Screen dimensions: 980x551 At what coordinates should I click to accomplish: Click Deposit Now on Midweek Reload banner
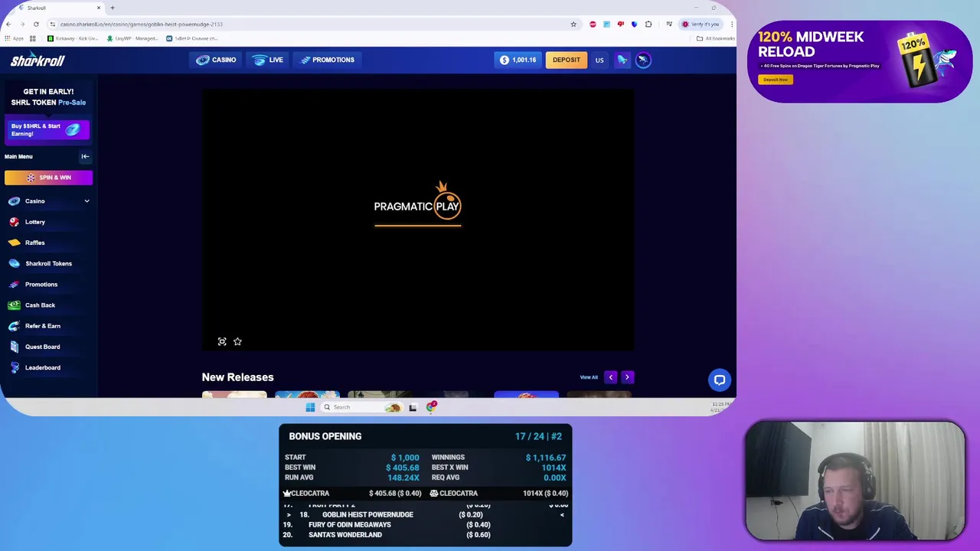pos(776,80)
